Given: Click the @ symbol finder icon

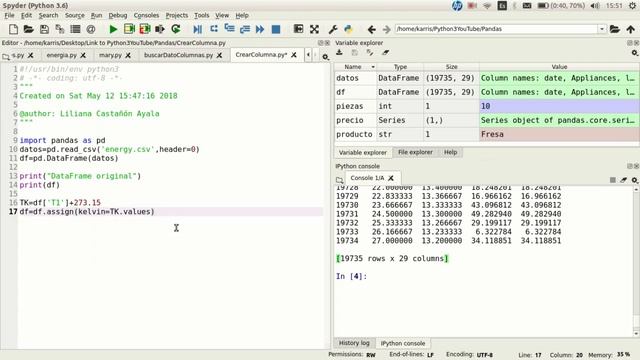Looking at the screenshot, I should tap(91, 29).
